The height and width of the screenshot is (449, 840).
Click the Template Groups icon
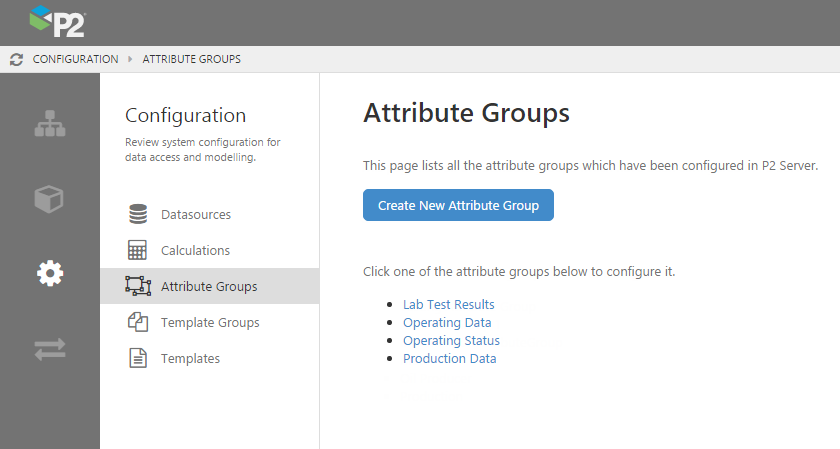pyautogui.click(x=138, y=323)
